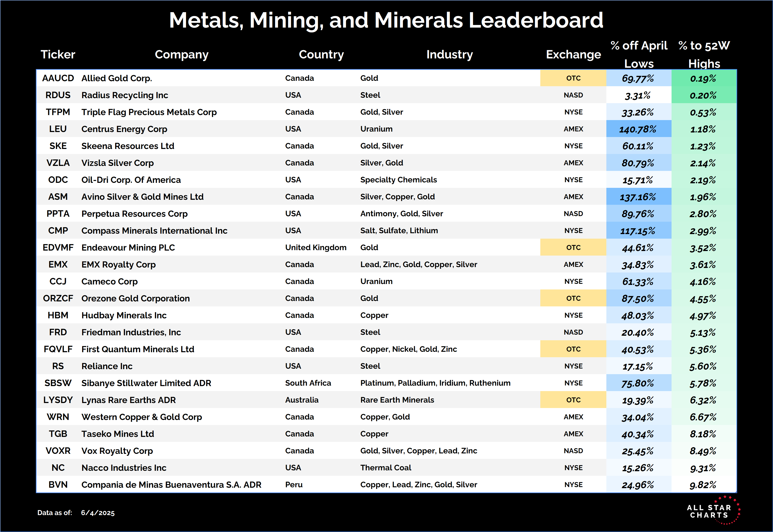The image size is (773, 532).
Task: Select the AAUCD ticker cell
Action: point(58,78)
